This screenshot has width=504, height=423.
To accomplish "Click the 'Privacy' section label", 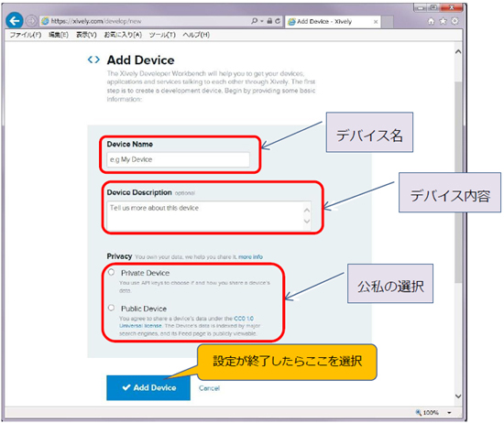I will pyautogui.click(x=119, y=256).
